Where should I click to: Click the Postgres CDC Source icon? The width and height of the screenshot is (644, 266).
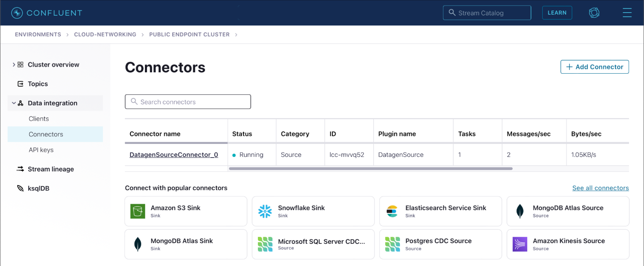tap(392, 244)
